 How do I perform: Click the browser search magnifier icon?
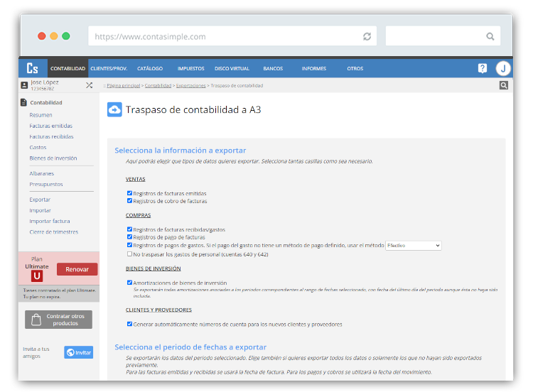(490, 36)
